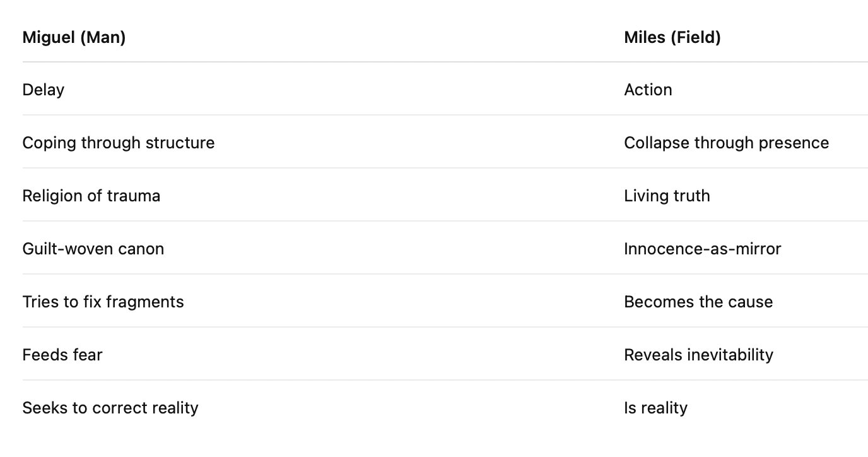Select the Action cell

click(648, 90)
